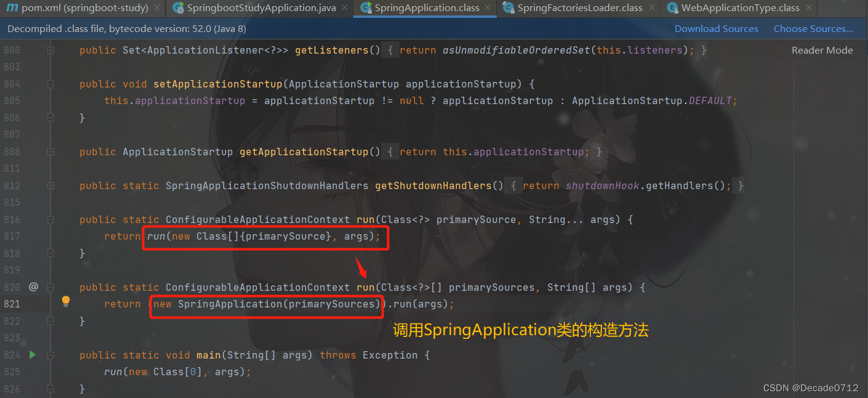Click line number 800 in gutter
The width and height of the screenshot is (868, 398).
[12, 50]
